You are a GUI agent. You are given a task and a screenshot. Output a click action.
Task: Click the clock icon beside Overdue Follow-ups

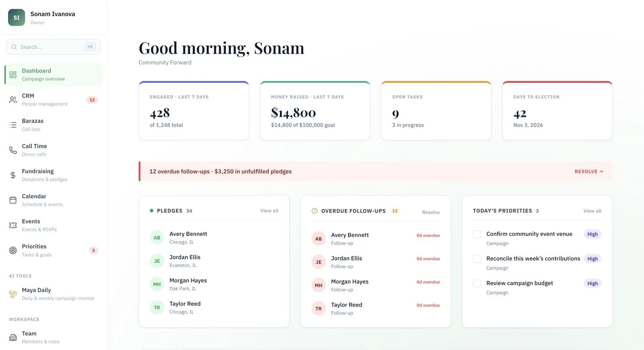pos(314,211)
